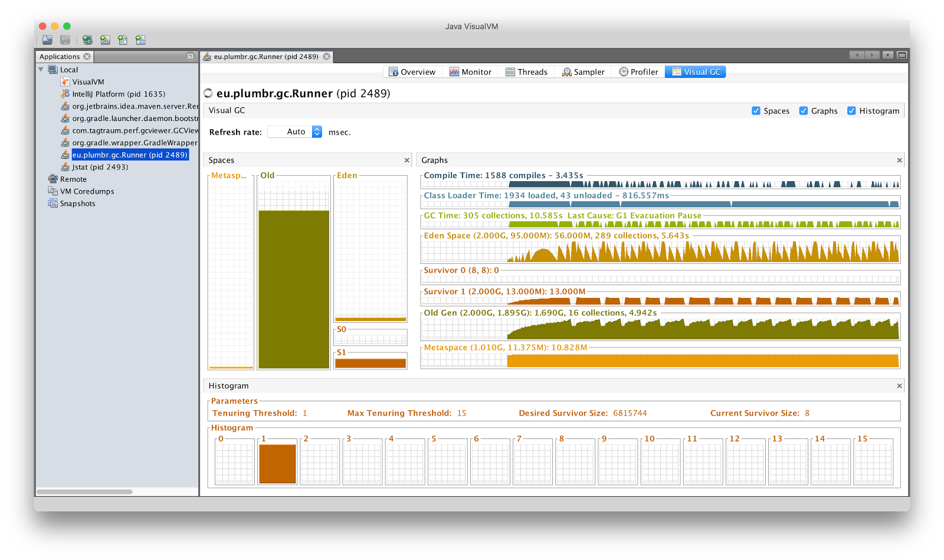Select the VM Coredumps node
The width and height of the screenshot is (944, 560).
pyautogui.click(x=87, y=191)
